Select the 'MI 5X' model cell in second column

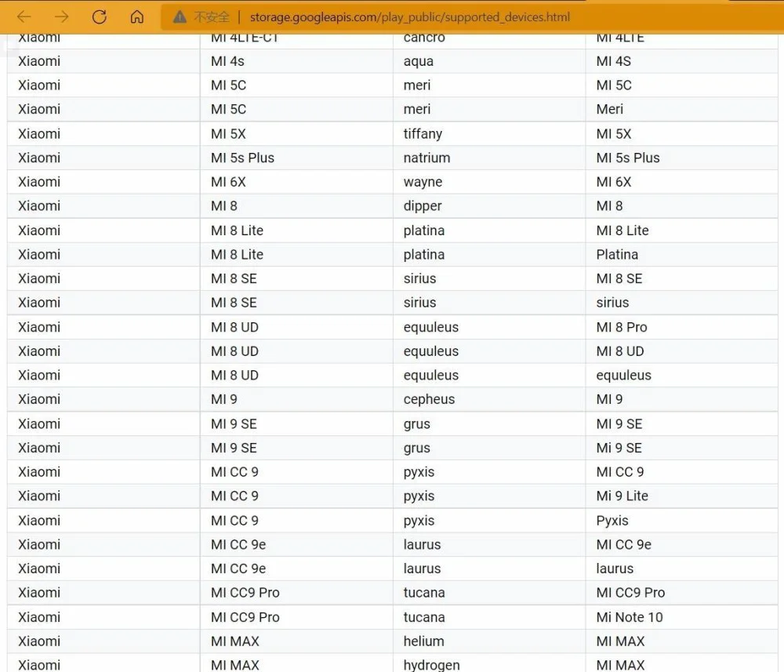[296, 133]
